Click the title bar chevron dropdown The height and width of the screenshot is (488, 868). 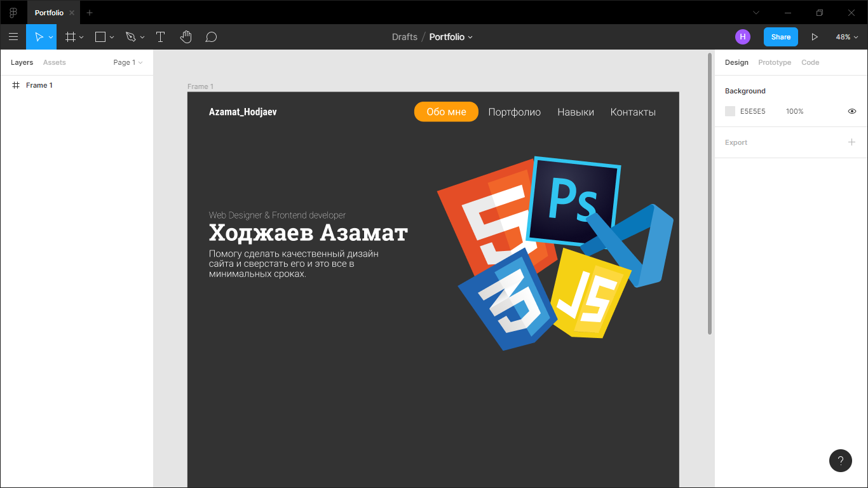pyautogui.click(x=756, y=13)
